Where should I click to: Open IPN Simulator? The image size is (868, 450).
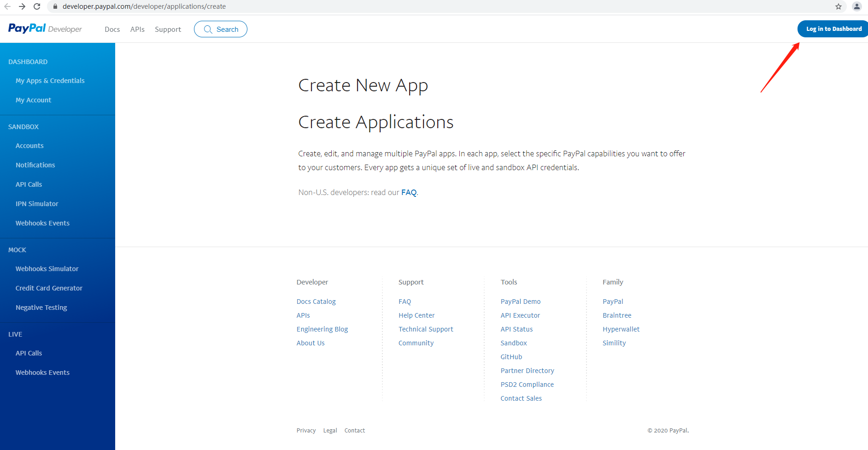(37, 204)
